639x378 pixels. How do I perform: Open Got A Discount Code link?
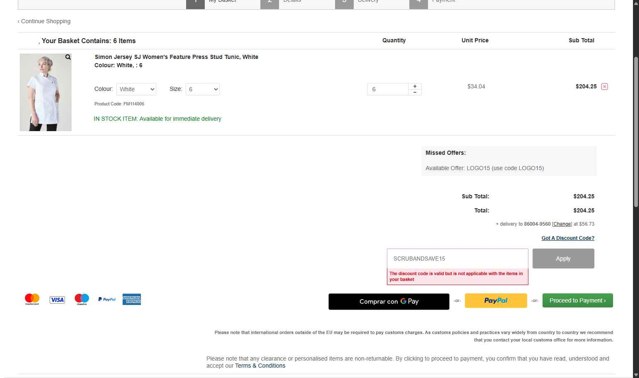568,238
